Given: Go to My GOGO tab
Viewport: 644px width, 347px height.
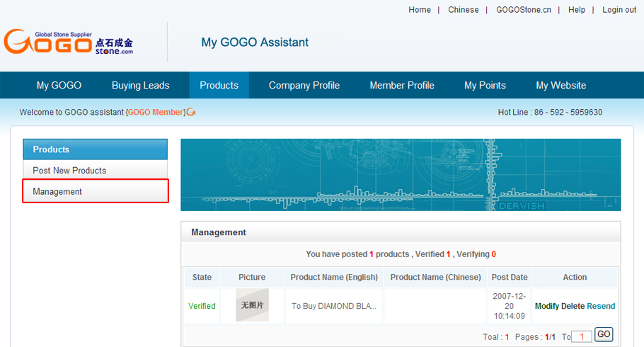Looking at the screenshot, I should click(59, 86).
